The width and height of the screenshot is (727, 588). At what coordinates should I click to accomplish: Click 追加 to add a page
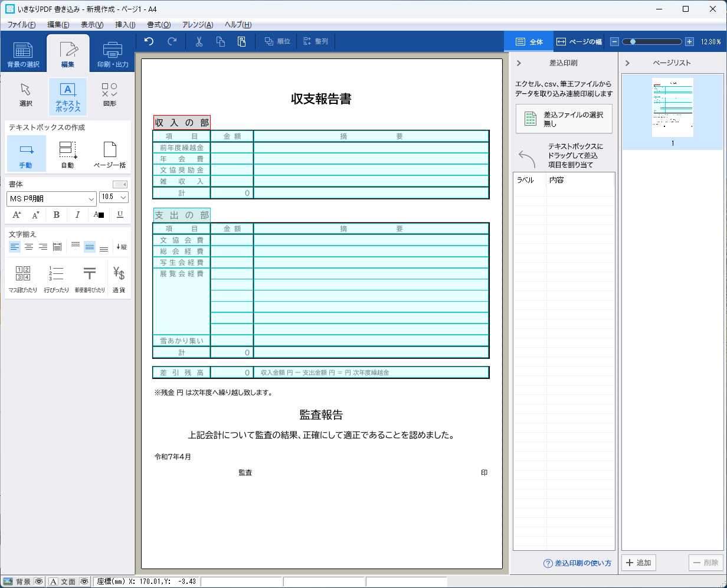pyautogui.click(x=640, y=563)
